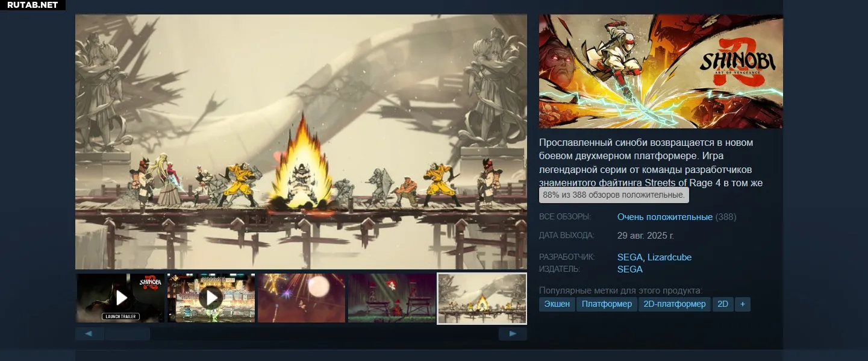This screenshot has height=361, width=868.
Task: Click the plus button to add tags
Action: [x=743, y=304]
